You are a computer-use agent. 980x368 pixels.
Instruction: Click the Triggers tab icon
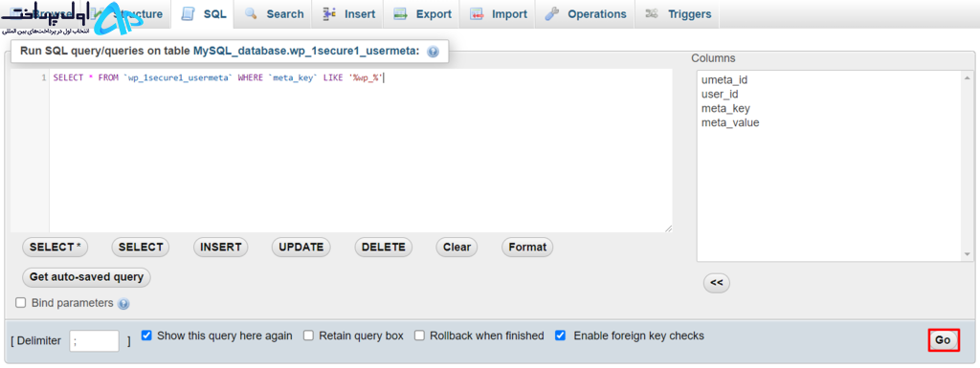tap(652, 13)
